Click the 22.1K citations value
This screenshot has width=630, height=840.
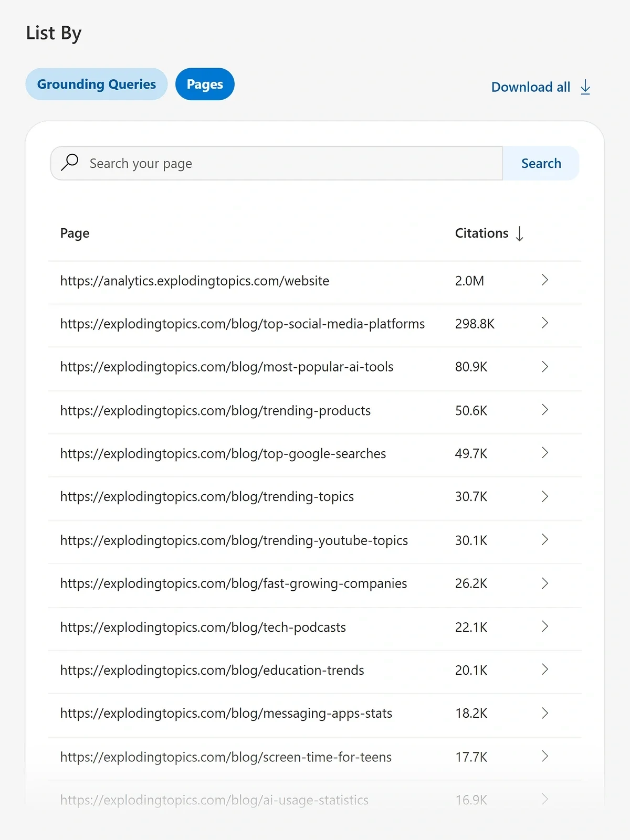pos(471,628)
